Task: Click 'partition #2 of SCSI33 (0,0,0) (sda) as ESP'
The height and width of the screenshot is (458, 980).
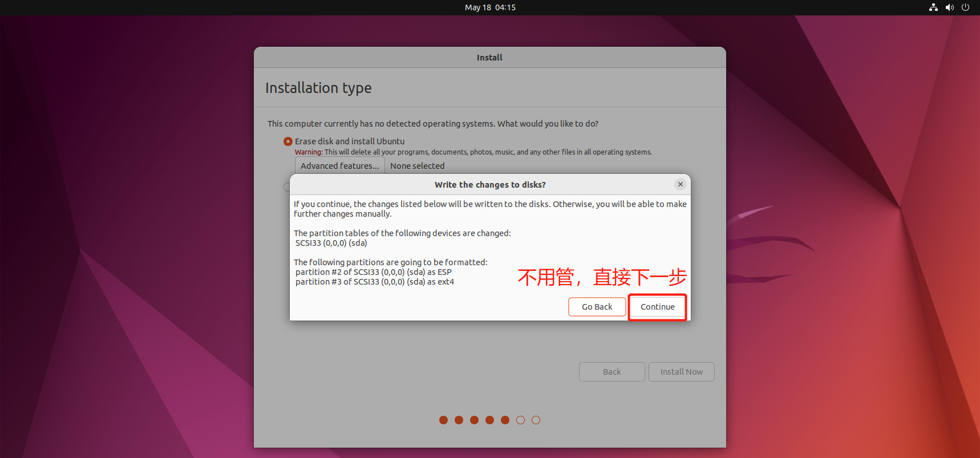Action: coord(374,272)
